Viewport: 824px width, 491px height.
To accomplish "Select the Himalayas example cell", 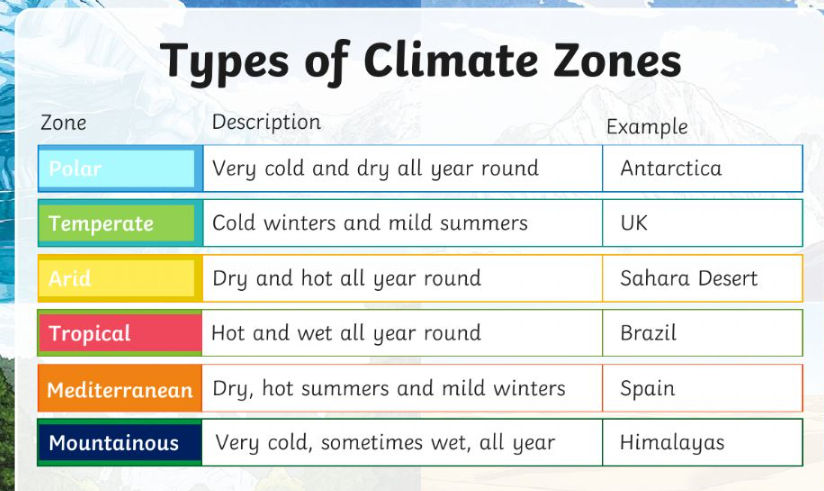I will [x=703, y=443].
